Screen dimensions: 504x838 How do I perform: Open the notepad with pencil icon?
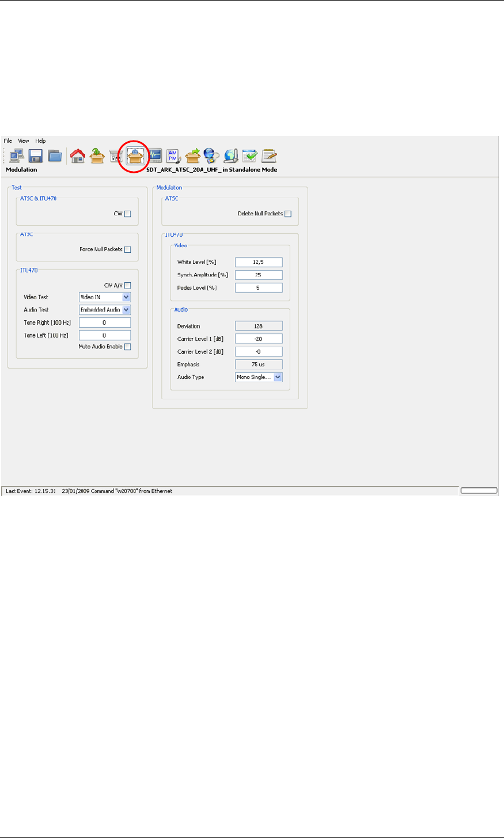click(x=269, y=156)
